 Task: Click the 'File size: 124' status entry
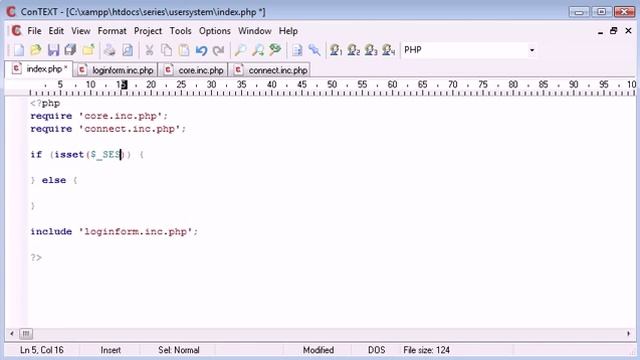coord(427,350)
